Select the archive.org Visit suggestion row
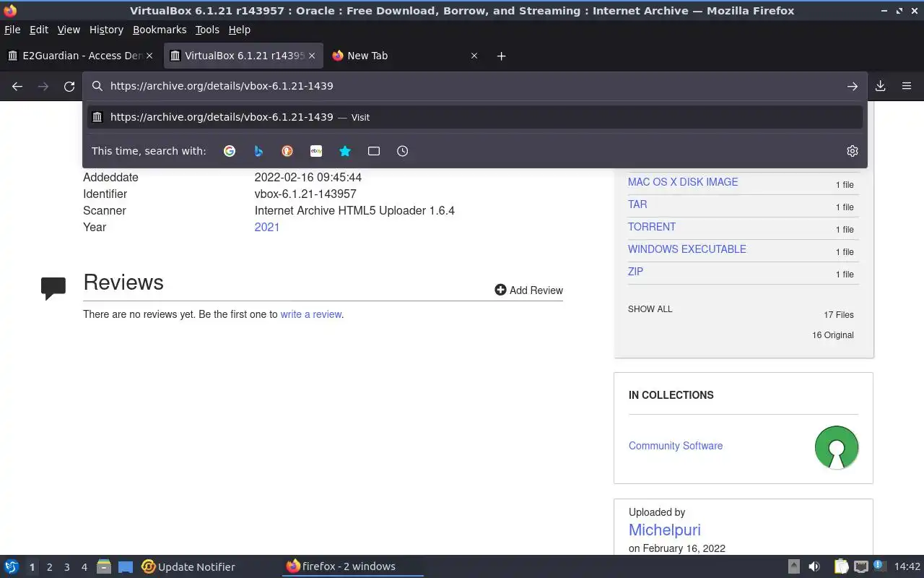924x578 pixels. point(475,117)
